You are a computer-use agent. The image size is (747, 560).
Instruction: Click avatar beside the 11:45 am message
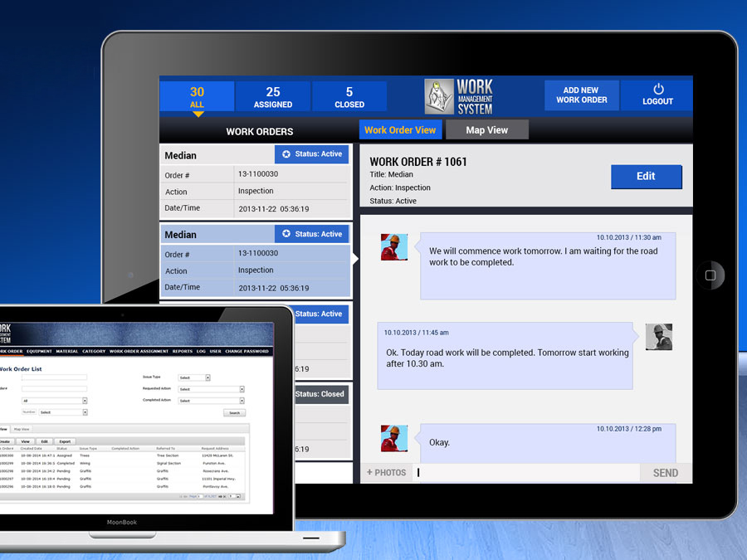tap(658, 337)
